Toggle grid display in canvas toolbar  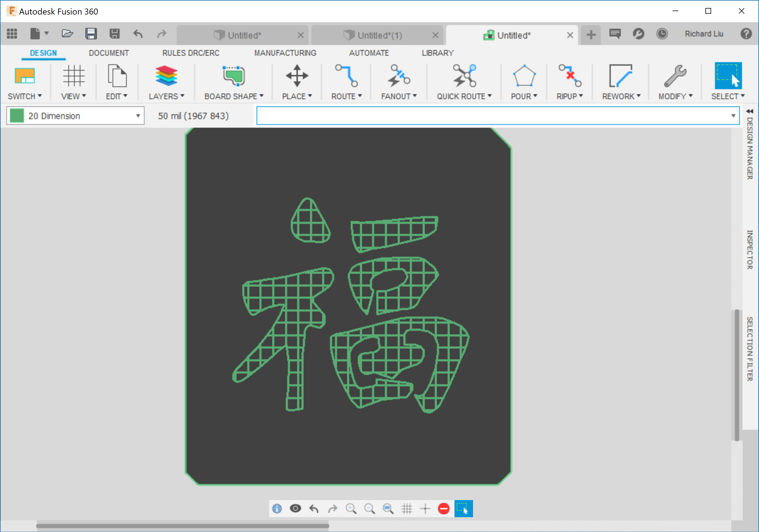point(407,509)
